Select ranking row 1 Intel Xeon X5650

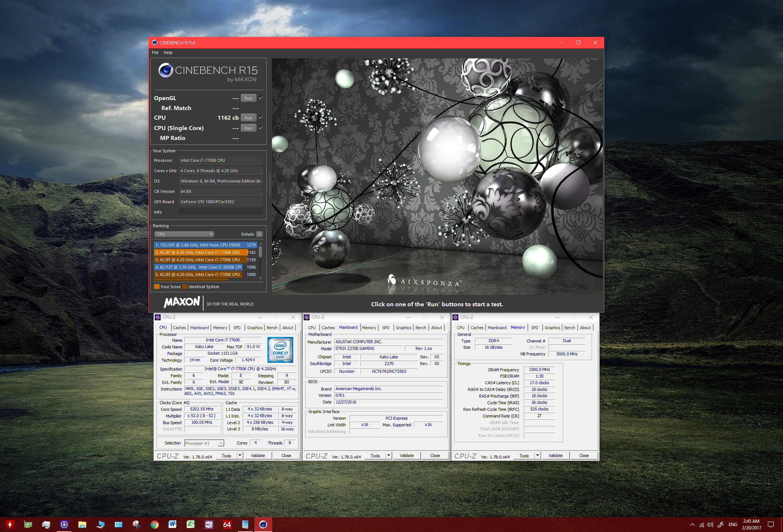coord(205,245)
